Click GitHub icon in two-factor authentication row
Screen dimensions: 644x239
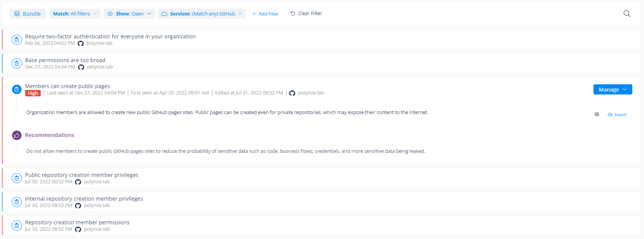(81, 44)
